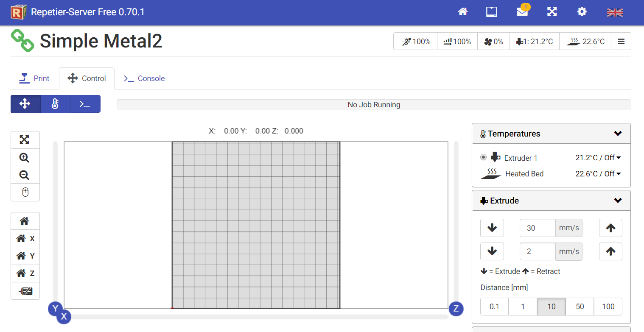Switch to the Console tab
This screenshot has height=332, width=644.
coord(144,78)
